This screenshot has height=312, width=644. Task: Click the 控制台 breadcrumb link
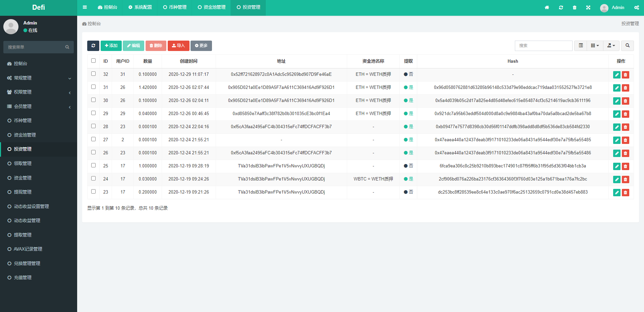pos(92,24)
